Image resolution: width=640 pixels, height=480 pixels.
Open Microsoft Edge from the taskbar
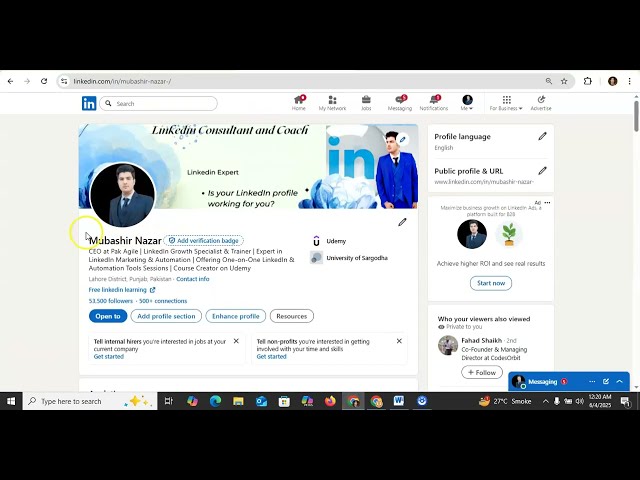point(215,401)
